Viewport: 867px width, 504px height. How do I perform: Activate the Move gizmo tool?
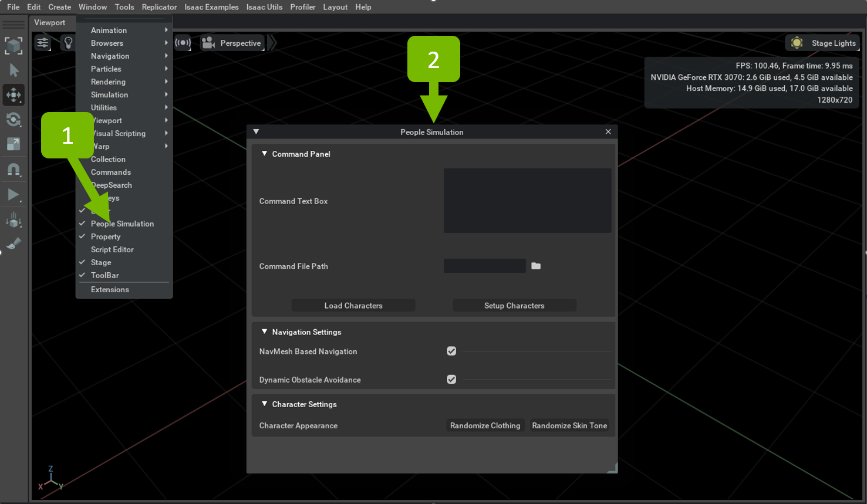click(x=14, y=95)
